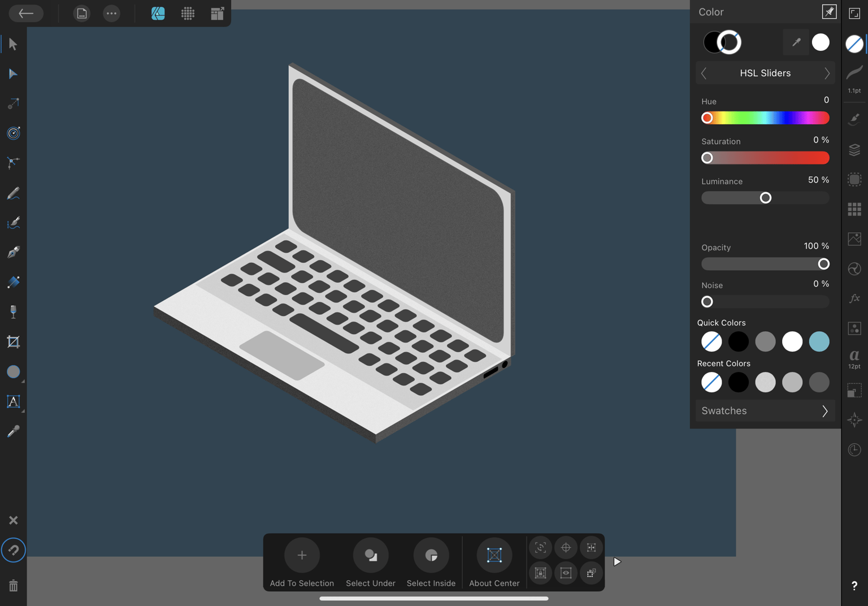This screenshot has height=606, width=868.
Task: Click the Noise slider handle
Action: pyautogui.click(x=707, y=302)
